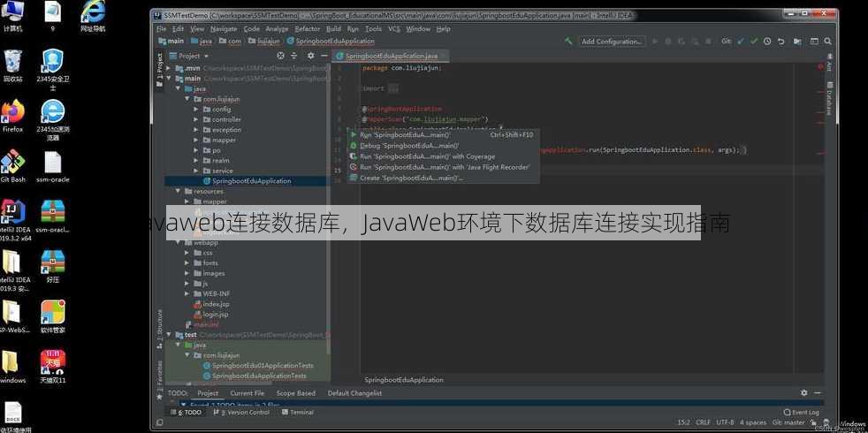868x433 pixels.
Task: Click the Git: master branch widget
Action: [x=790, y=422]
